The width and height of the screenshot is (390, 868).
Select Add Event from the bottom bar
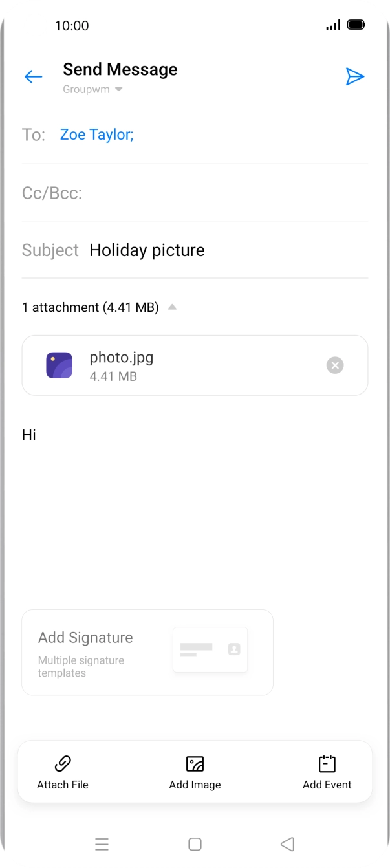click(x=327, y=771)
